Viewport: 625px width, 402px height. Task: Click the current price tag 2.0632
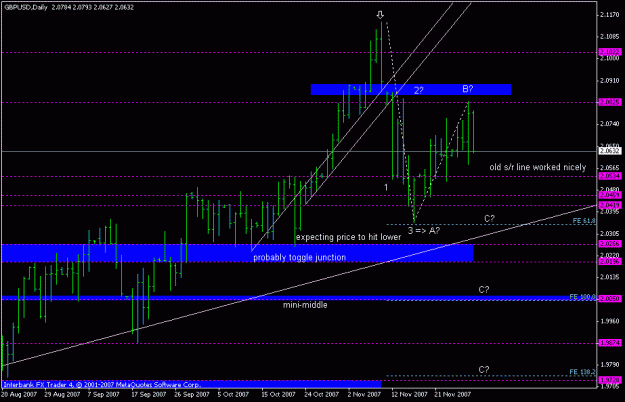click(x=610, y=151)
